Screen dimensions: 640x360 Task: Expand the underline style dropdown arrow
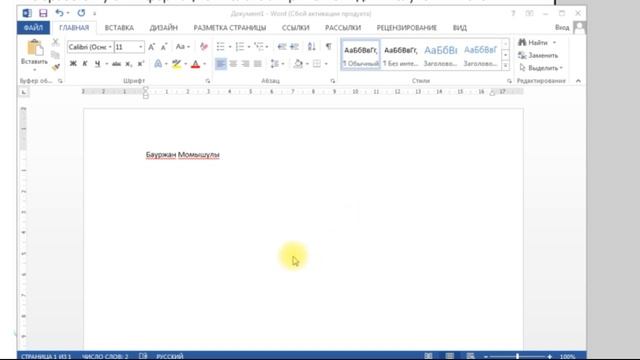(107, 64)
